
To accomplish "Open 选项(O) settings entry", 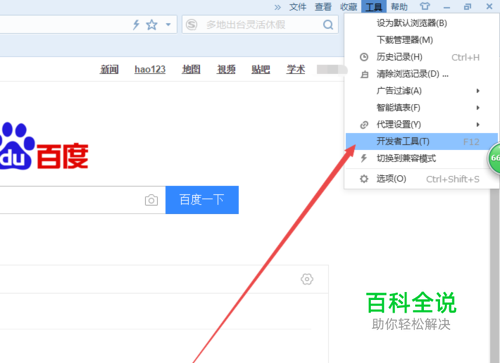I will [x=421, y=179].
